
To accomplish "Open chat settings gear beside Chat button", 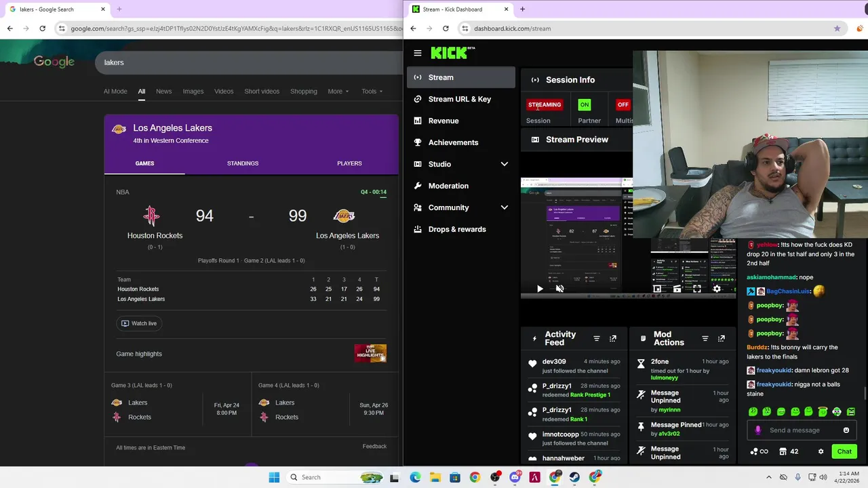I will (x=821, y=451).
